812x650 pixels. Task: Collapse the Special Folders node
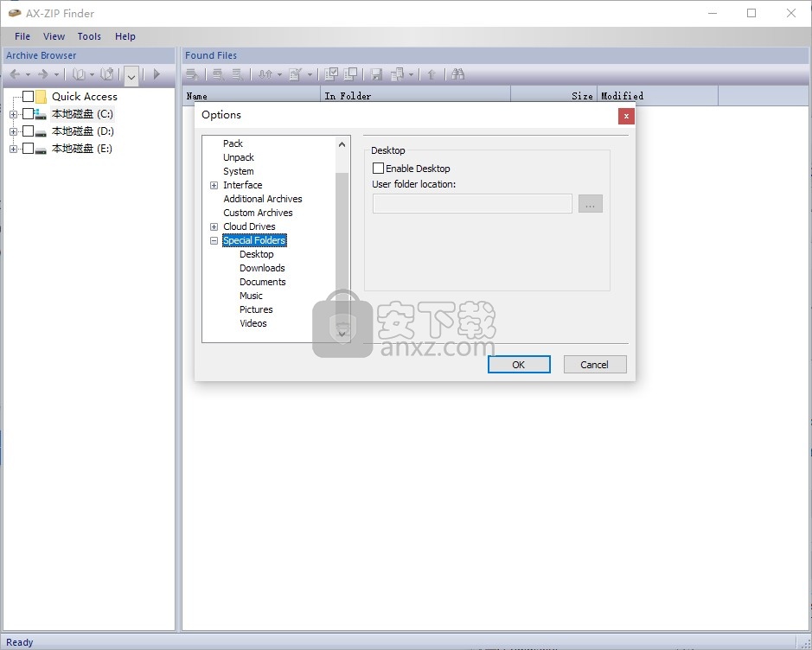click(214, 240)
